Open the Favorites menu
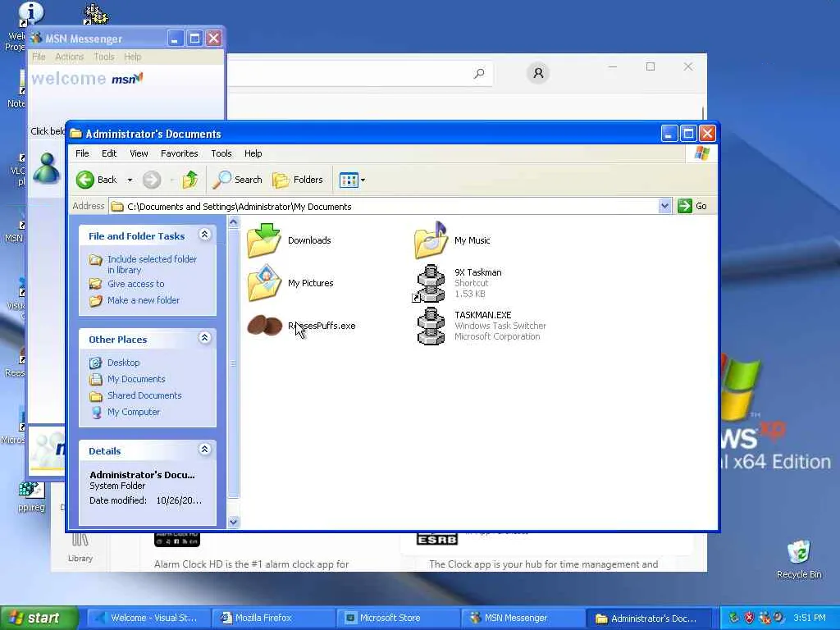840x630 pixels. [x=180, y=153]
